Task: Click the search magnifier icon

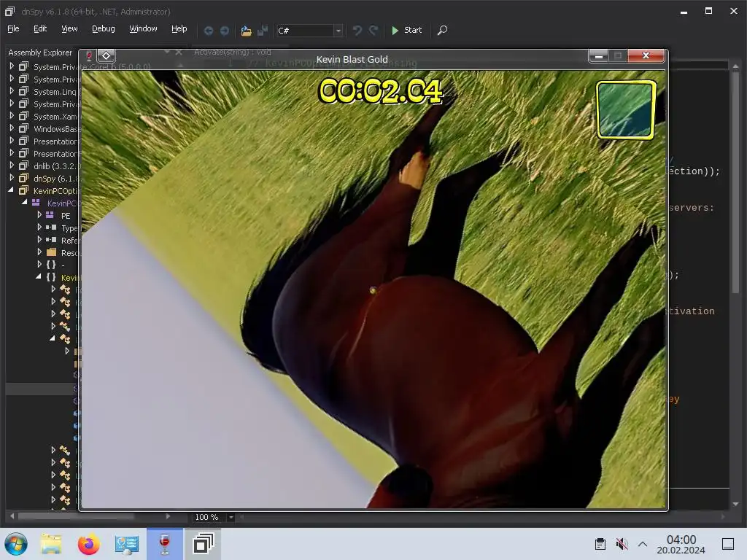Action: click(442, 30)
